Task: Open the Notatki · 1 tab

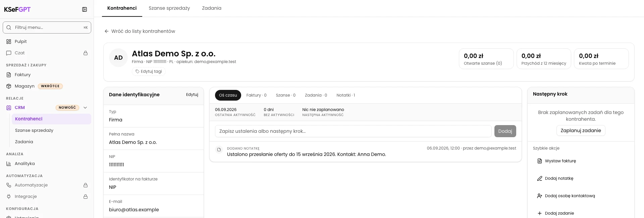Action: click(x=346, y=95)
